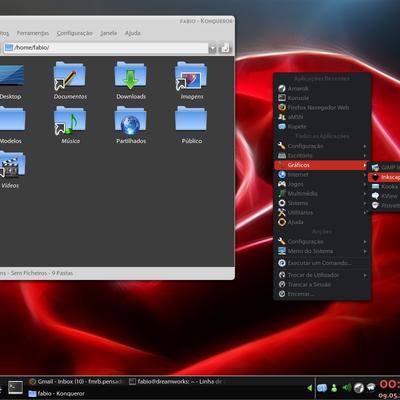Click the volume icon in the system tray

(x=347, y=388)
